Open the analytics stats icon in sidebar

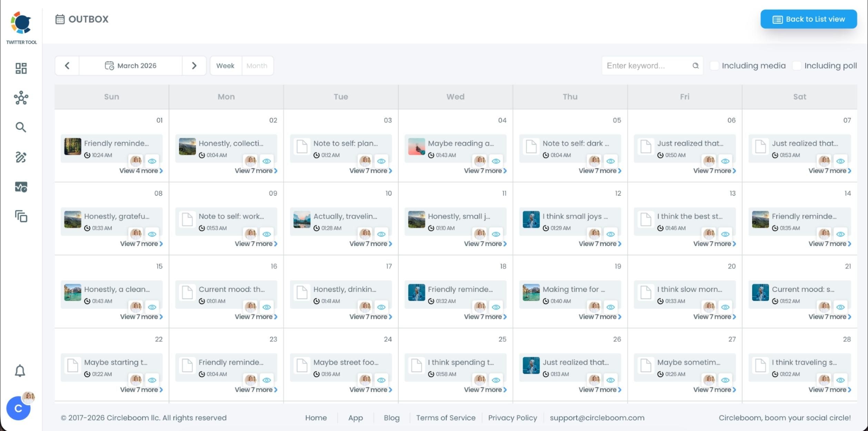(x=21, y=187)
